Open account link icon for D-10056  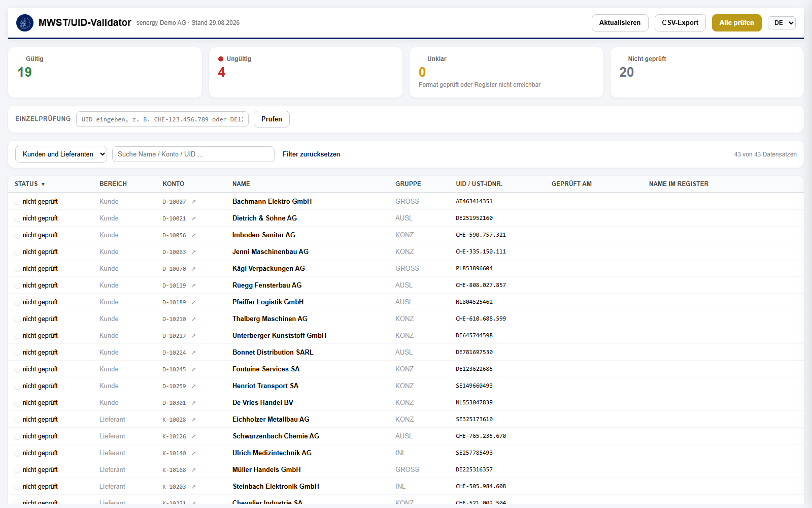193,235
